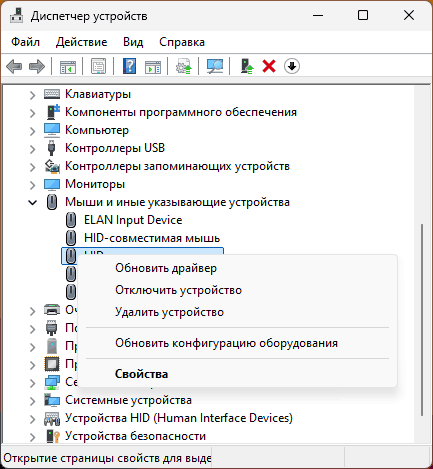
Task: Open the Help question mark toolbar icon
Action: [129, 66]
